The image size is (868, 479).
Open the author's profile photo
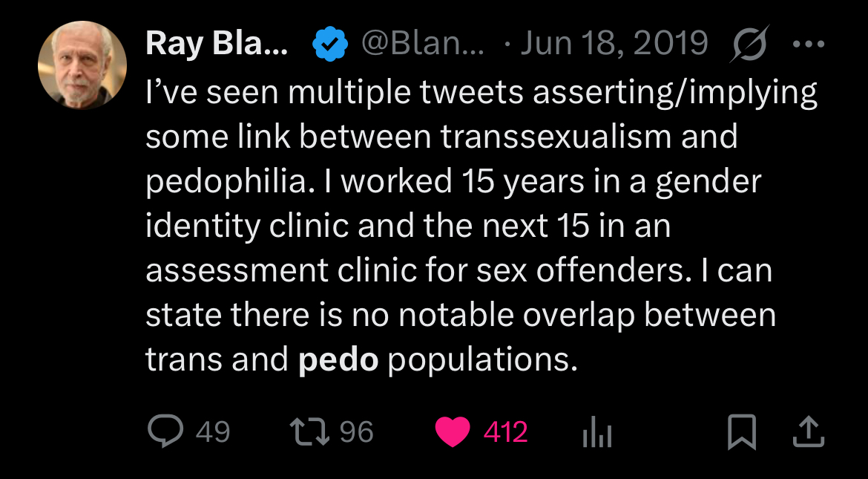click(82, 65)
